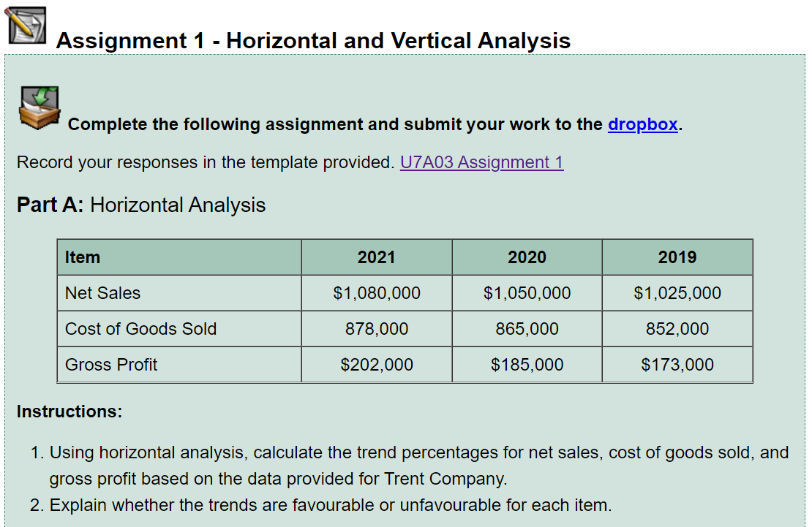Click the Item column header
The image size is (812, 527).
179,257
